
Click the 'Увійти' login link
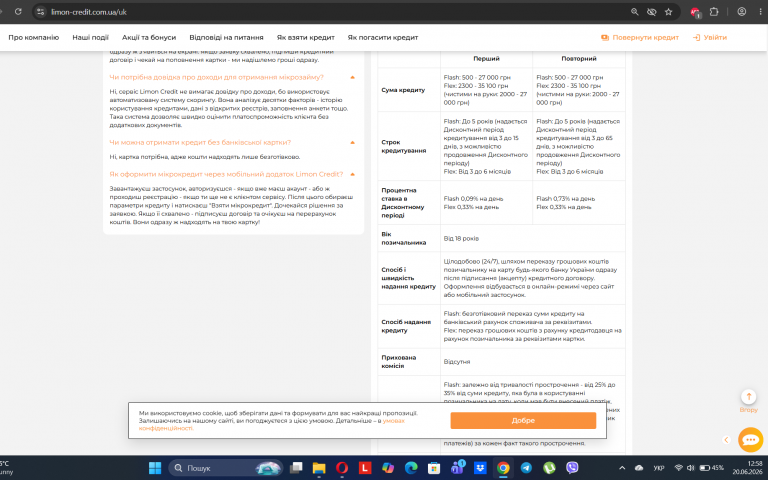(710, 37)
